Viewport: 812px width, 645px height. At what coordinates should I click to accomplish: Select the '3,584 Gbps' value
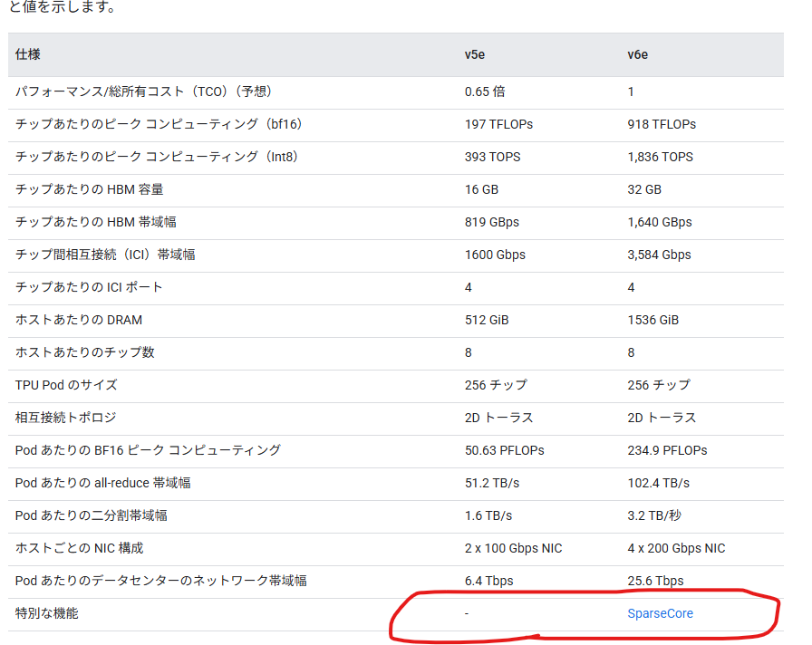coord(659,255)
